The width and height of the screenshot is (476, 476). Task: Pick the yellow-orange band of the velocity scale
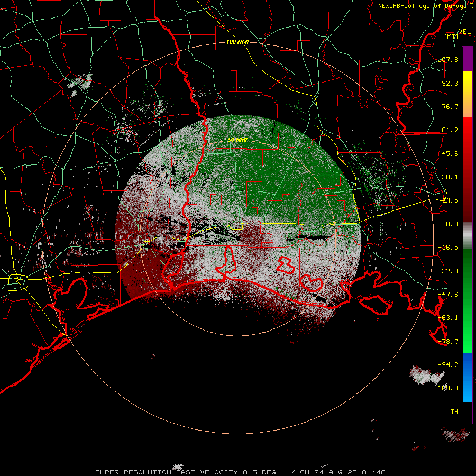click(x=467, y=94)
